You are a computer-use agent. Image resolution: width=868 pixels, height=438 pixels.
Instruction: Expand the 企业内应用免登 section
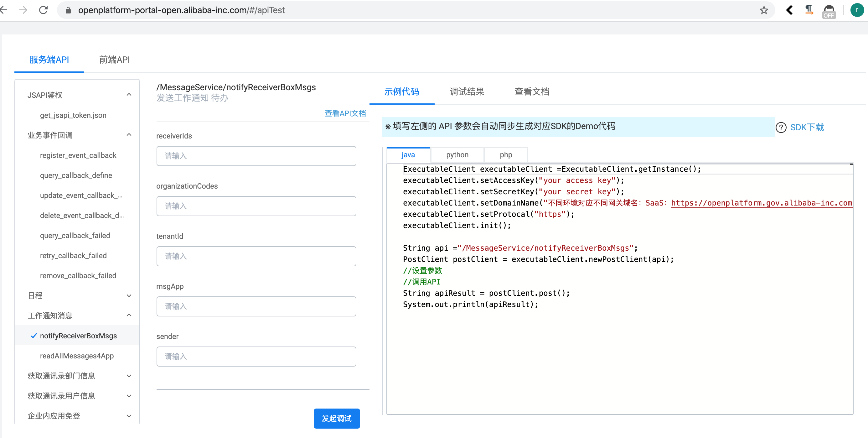pyautogui.click(x=129, y=416)
